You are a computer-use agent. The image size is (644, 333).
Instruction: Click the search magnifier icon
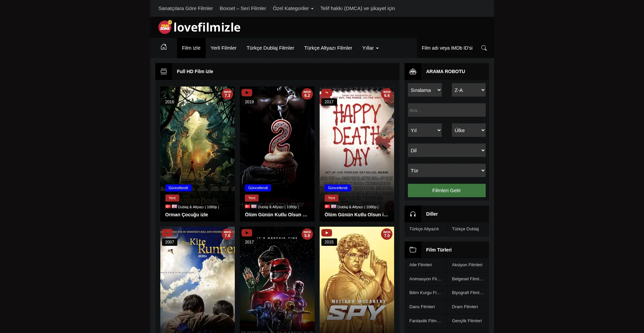point(484,48)
